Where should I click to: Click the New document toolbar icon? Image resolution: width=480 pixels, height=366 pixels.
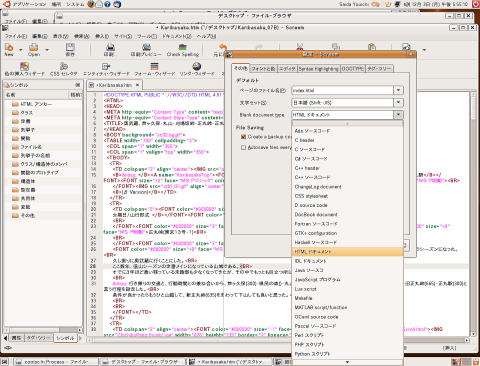pos(9,49)
